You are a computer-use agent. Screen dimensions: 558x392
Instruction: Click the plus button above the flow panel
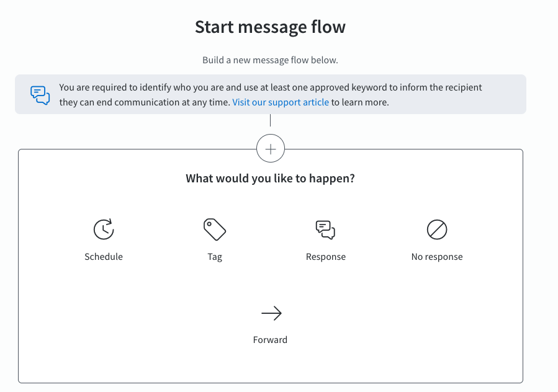point(271,148)
